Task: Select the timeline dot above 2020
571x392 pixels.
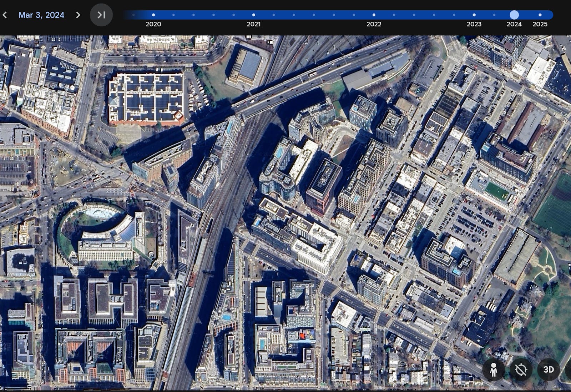Action: click(x=153, y=15)
